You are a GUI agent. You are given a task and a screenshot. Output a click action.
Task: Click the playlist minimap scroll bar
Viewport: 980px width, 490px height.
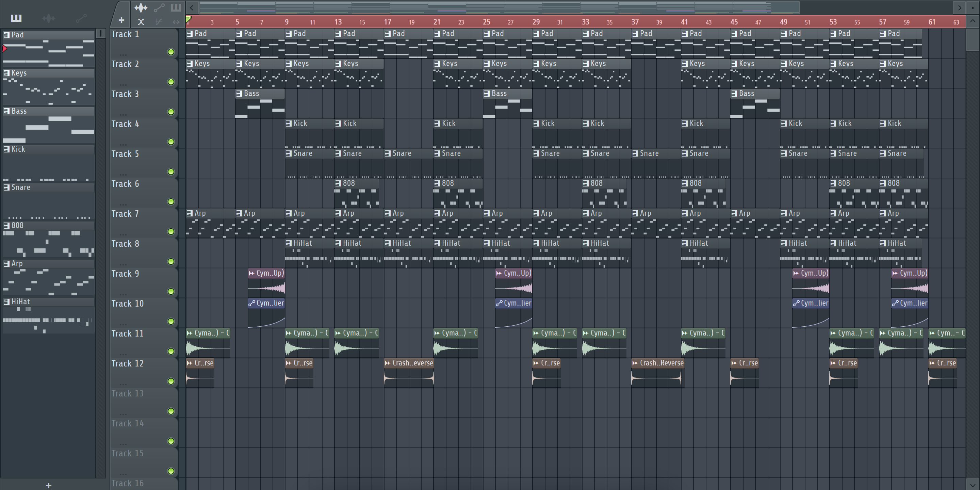(499, 7)
